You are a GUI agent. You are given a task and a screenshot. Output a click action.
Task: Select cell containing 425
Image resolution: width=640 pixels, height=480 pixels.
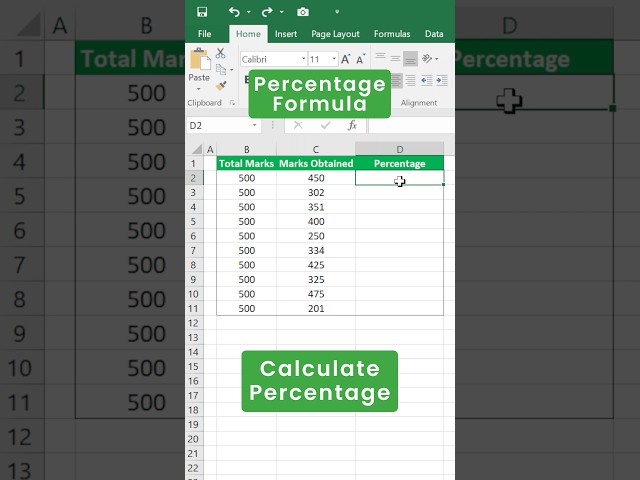pyautogui.click(x=316, y=265)
